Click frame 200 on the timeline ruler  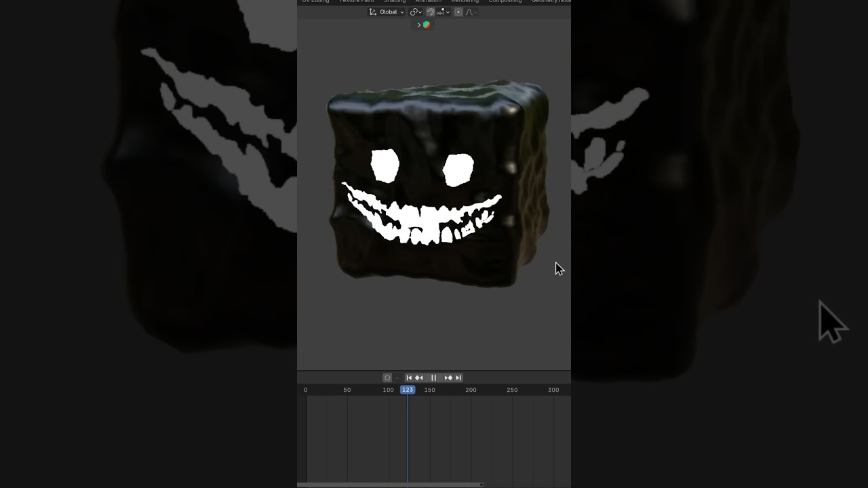point(471,390)
